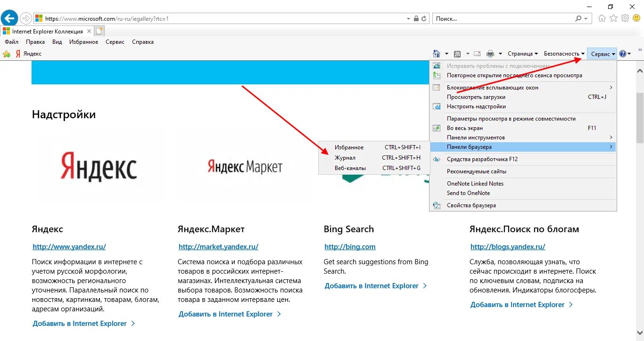Select Избранное in the browser panels submenu
Image resolution: width=644 pixels, height=341 pixels.
coord(373,147)
